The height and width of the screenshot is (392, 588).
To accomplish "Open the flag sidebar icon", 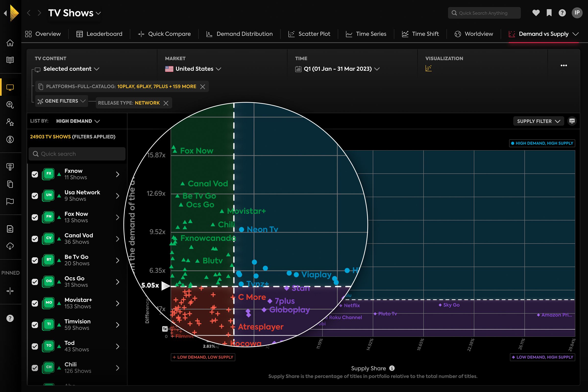I will point(10,201).
